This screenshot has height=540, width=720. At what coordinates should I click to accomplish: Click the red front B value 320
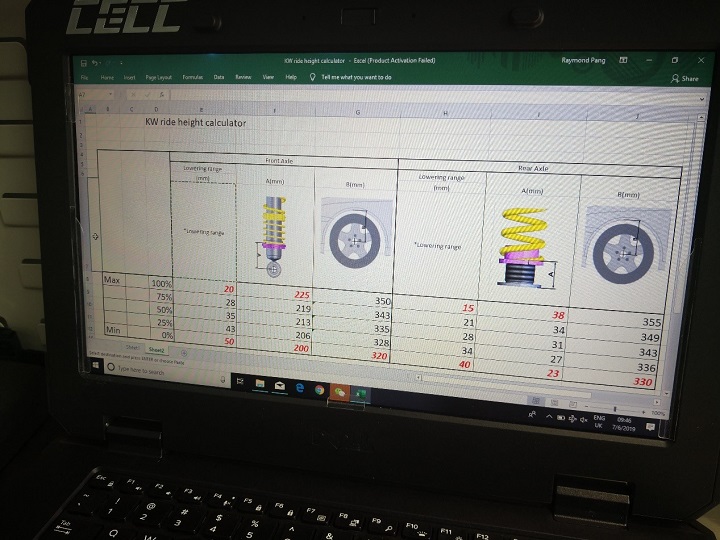pyautogui.click(x=379, y=356)
